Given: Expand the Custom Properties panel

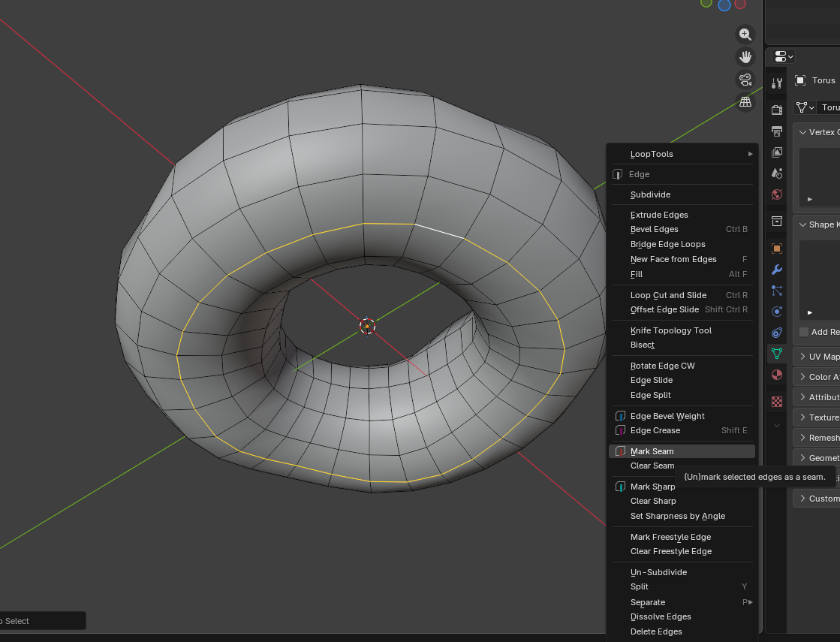Looking at the screenshot, I should pyautogui.click(x=802, y=499).
